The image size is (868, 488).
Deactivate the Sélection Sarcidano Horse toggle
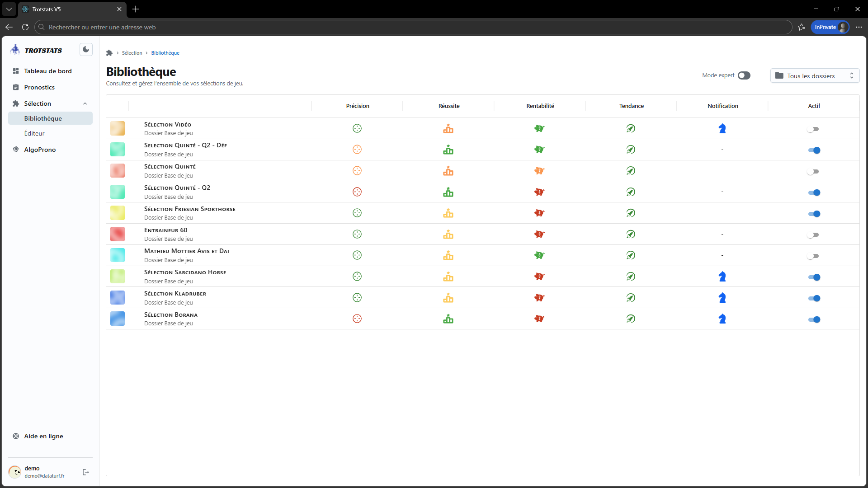814,277
